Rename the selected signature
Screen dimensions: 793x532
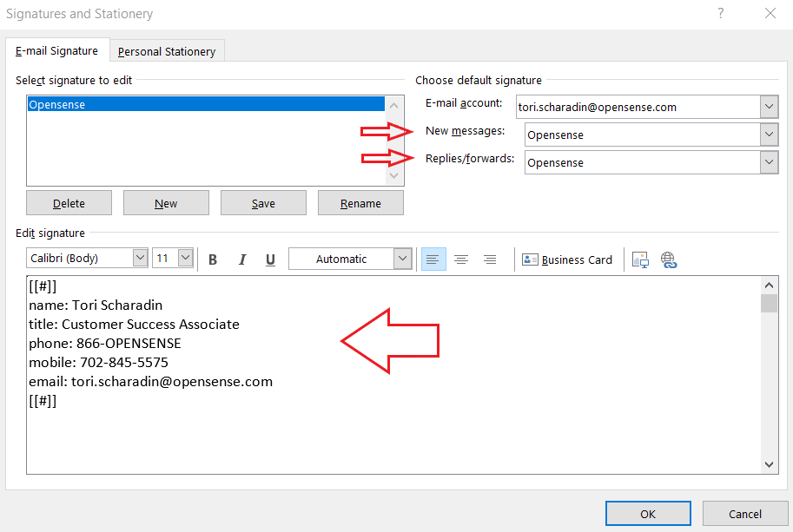pos(360,203)
